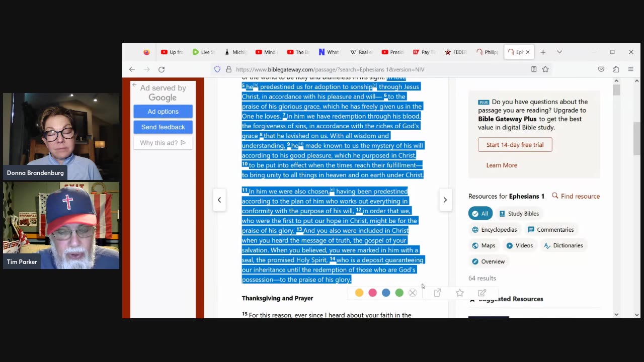The width and height of the screenshot is (644, 362).
Task: Open the Firefox hamburger menu
Action: point(630,69)
